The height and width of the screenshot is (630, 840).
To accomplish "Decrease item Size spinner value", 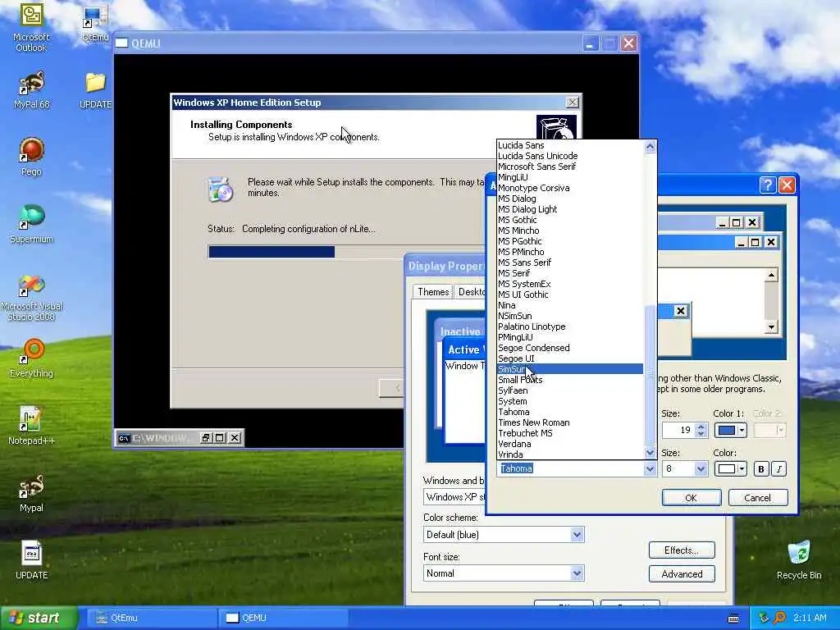I will tap(701, 433).
